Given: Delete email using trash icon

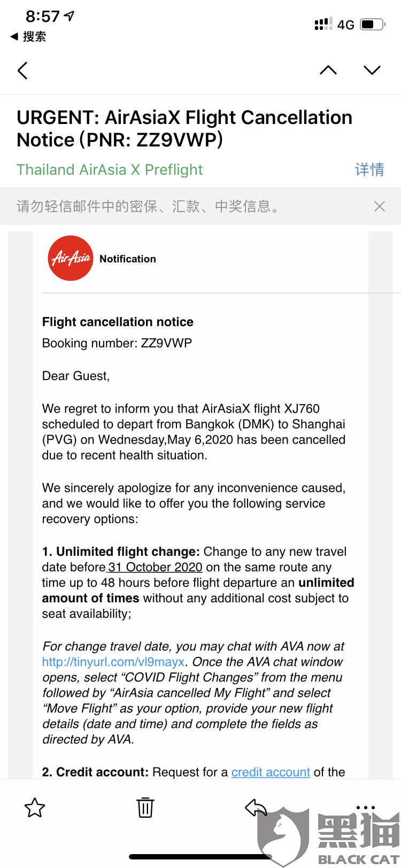Looking at the screenshot, I should [145, 807].
